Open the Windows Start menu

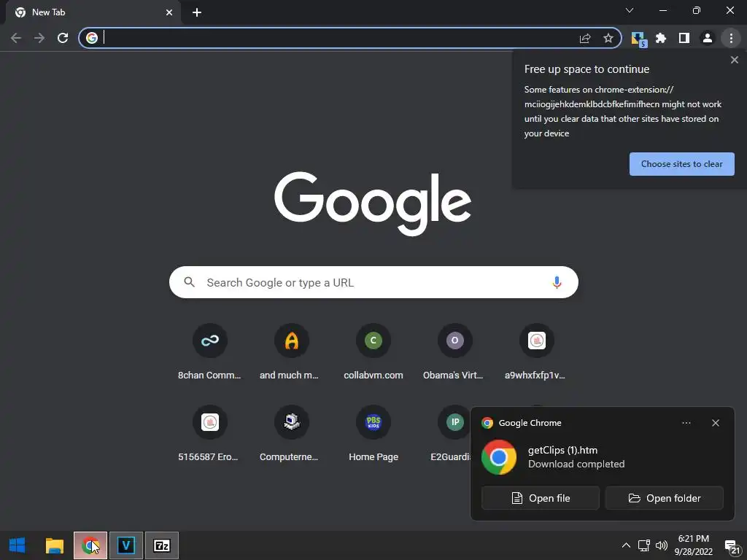point(18,545)
